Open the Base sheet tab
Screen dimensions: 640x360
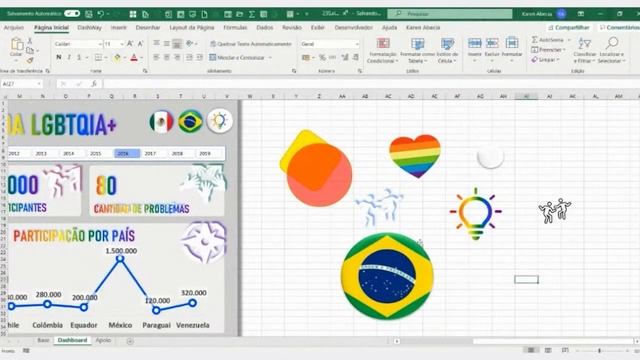43,340
